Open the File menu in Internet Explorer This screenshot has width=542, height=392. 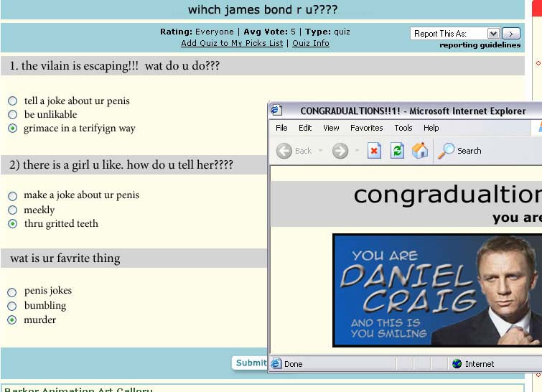point(281,128)
